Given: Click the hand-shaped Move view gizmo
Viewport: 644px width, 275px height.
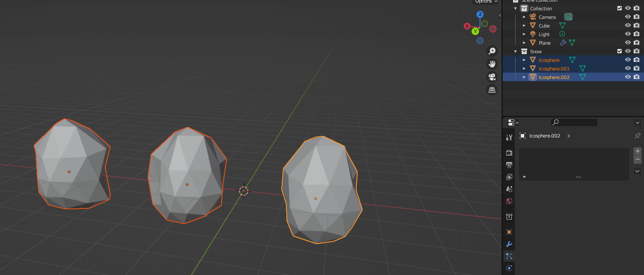Looking at the screenshot, I should (492, 64).
